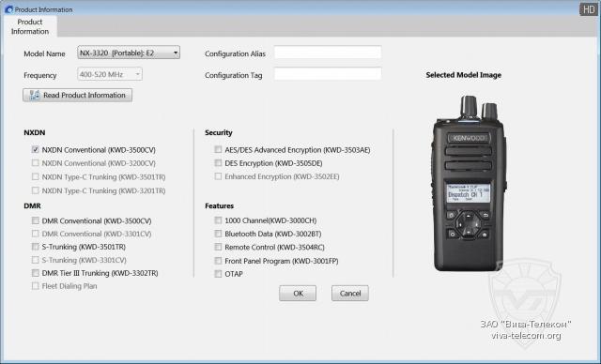Click the Frequency label

point(39,75)
